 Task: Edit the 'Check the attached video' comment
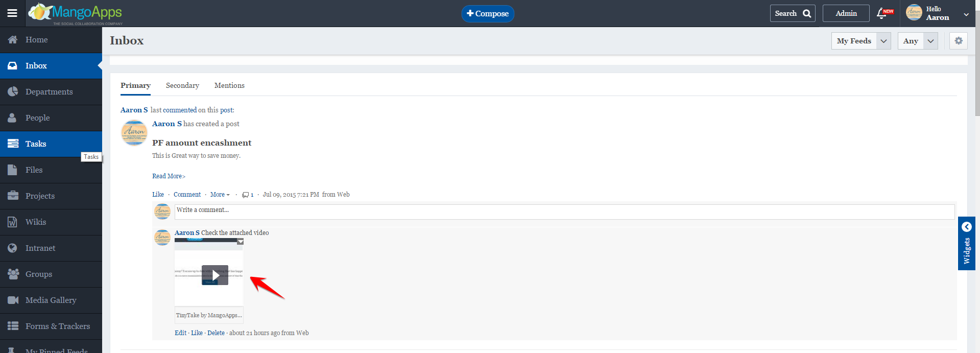pos(180,333)
